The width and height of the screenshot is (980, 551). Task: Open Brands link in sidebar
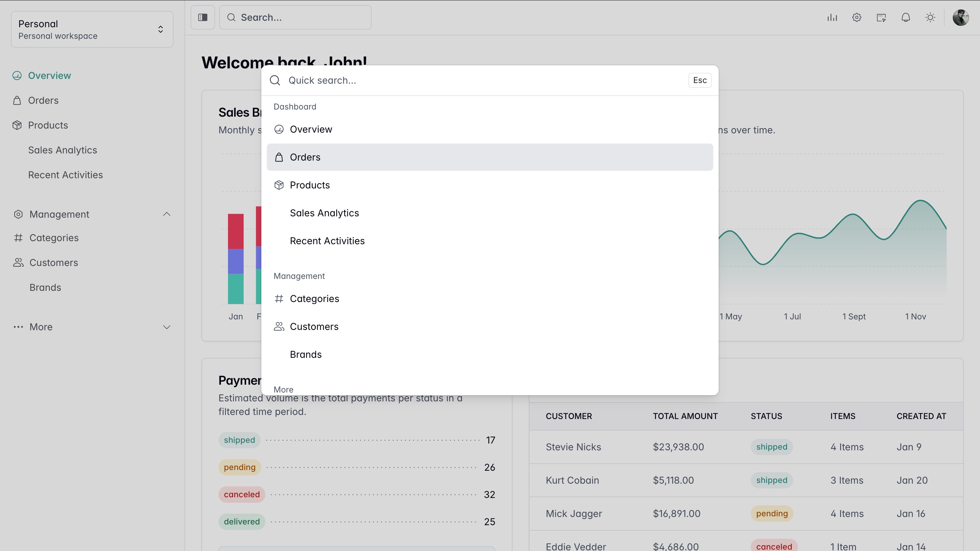pyautogui.click(x=45, y=287)
